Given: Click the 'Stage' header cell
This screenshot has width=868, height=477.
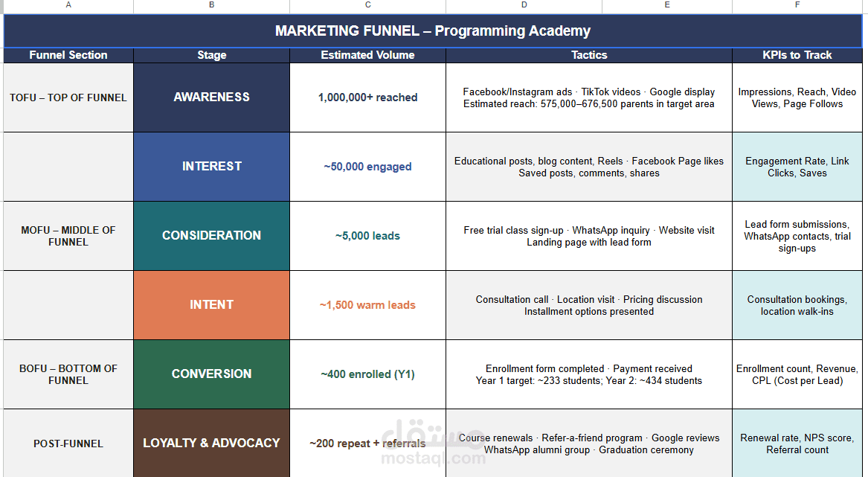Looking at the screenshot, I should [211, 55].
